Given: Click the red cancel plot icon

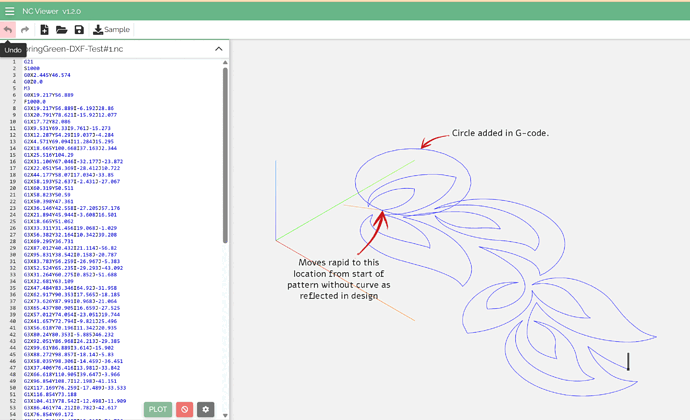Looking at the screenshot, I should pos(184,409).
